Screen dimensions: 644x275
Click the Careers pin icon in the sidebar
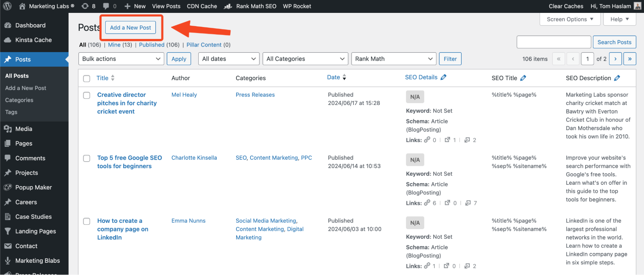8,202
